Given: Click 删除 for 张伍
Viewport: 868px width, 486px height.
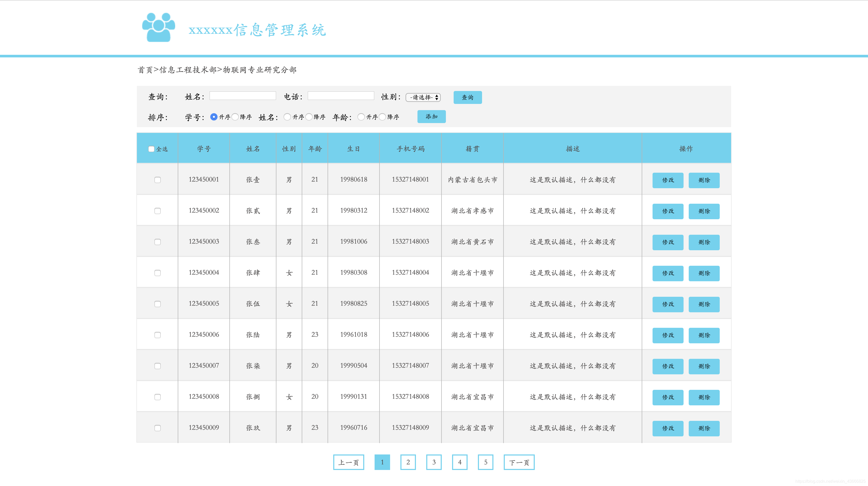Looking at the screenshot, I should pos(704,304).
